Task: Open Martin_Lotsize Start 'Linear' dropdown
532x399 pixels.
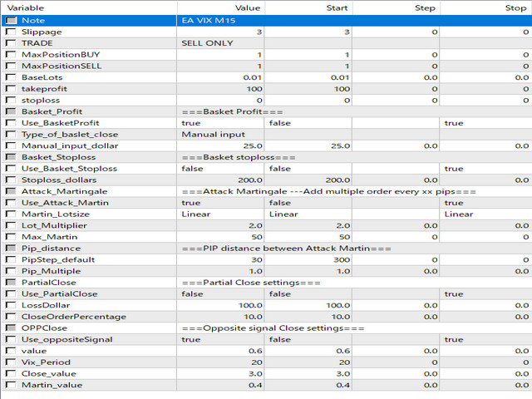Action: (x=308, y=214)
